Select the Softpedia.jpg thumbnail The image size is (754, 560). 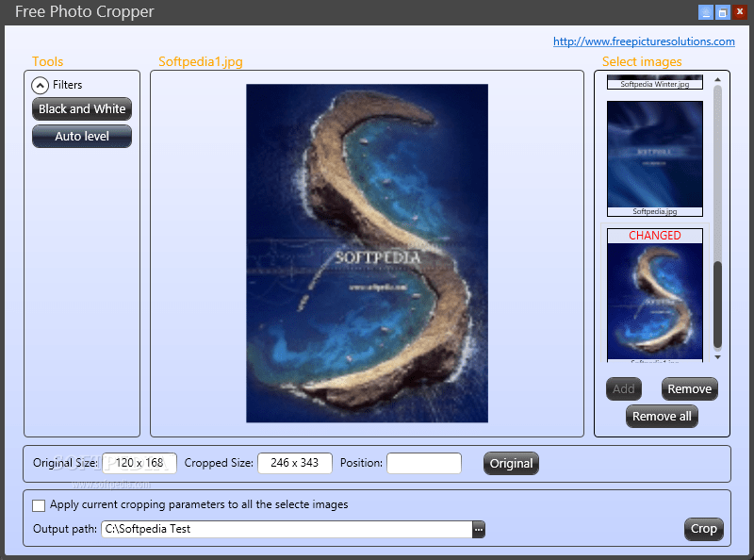coord(655,156)
